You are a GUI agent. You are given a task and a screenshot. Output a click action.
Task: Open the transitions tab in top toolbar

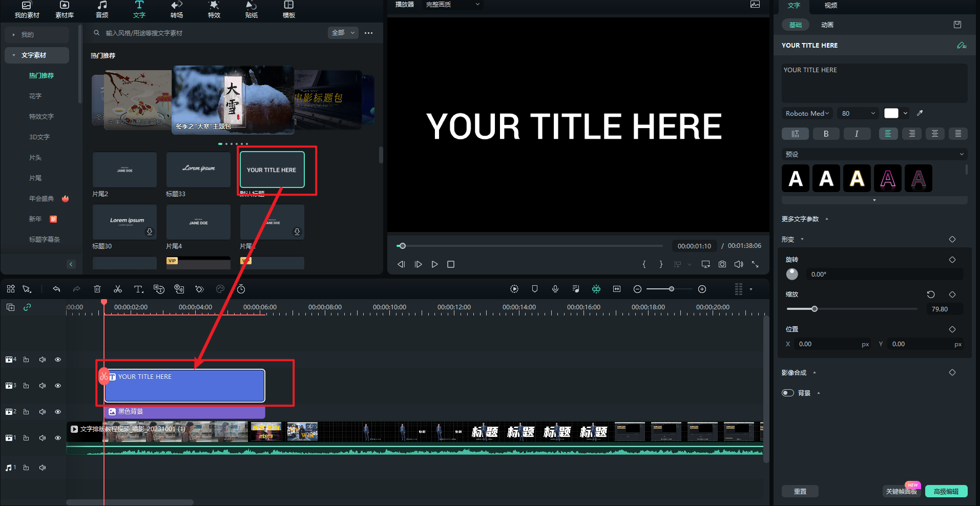(177, 10)
